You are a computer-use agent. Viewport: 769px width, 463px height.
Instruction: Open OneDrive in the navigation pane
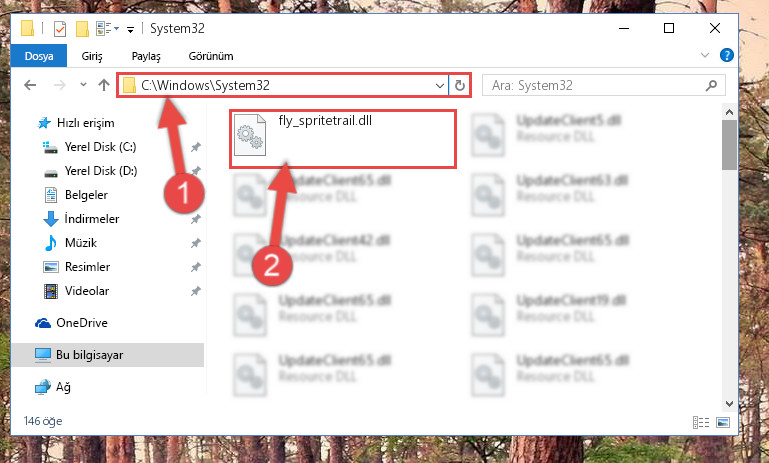point(82,323)
